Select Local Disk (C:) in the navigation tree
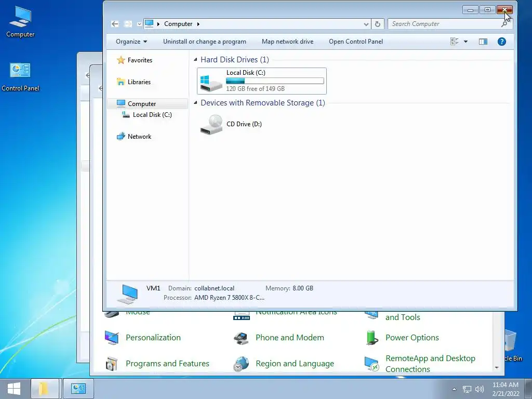The image size is (532, 399). click(x=152, y=115)
